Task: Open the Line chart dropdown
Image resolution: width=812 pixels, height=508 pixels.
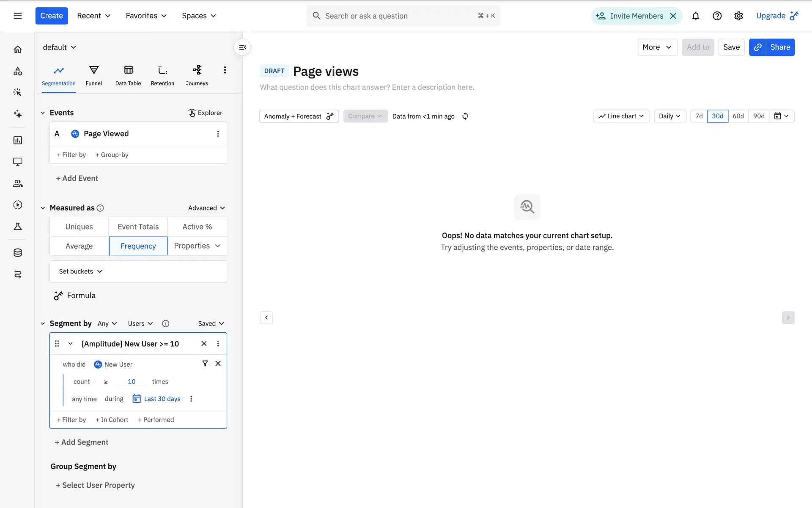Action: 621,116
